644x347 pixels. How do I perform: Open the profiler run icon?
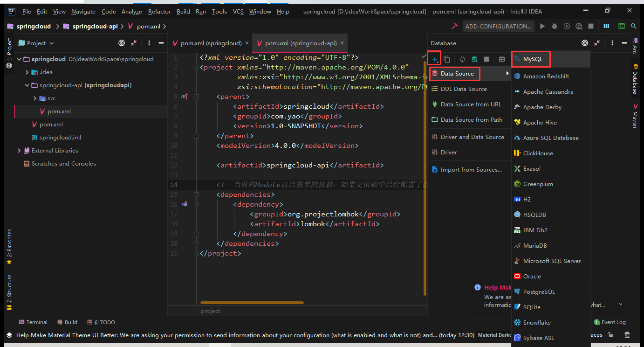[x=579, y=26]
